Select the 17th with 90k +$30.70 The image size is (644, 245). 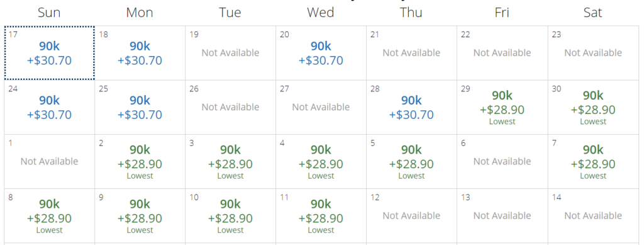pyautogui.click(x=49, y=53)
